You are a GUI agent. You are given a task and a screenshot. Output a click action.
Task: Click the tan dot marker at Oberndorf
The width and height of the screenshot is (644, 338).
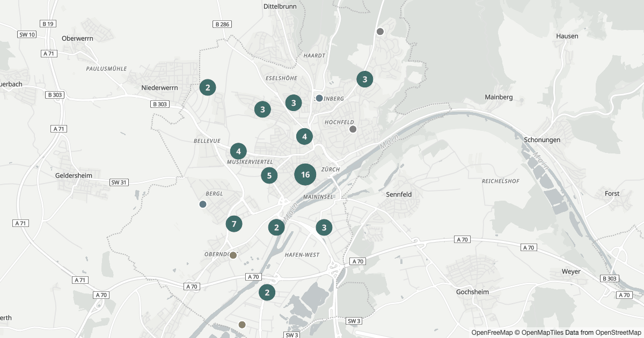pos(233,255)
